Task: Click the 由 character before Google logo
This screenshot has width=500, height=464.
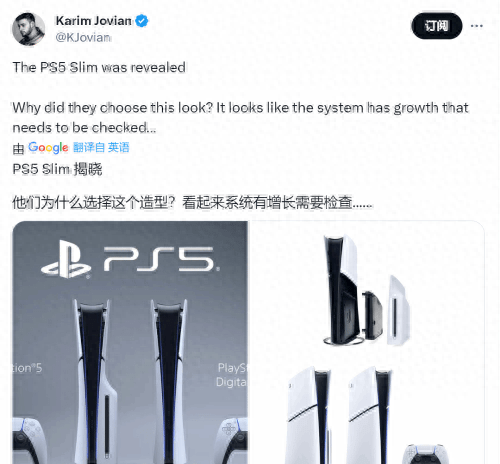Action: [x=19, y=149]
